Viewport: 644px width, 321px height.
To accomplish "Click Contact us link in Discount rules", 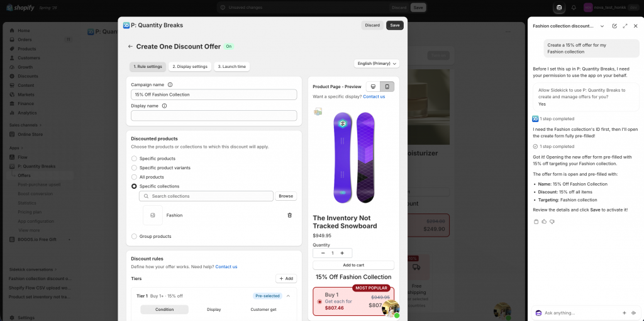I will coord(226,267).
